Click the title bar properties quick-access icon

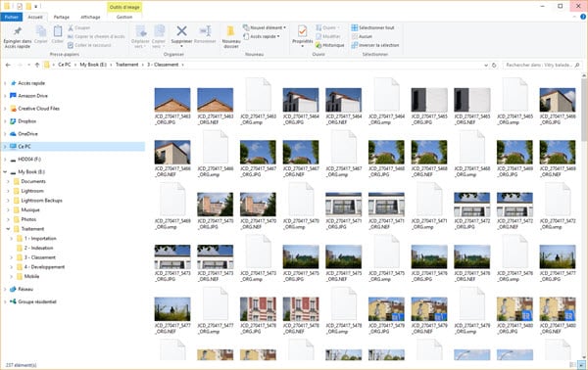point(20,7)
